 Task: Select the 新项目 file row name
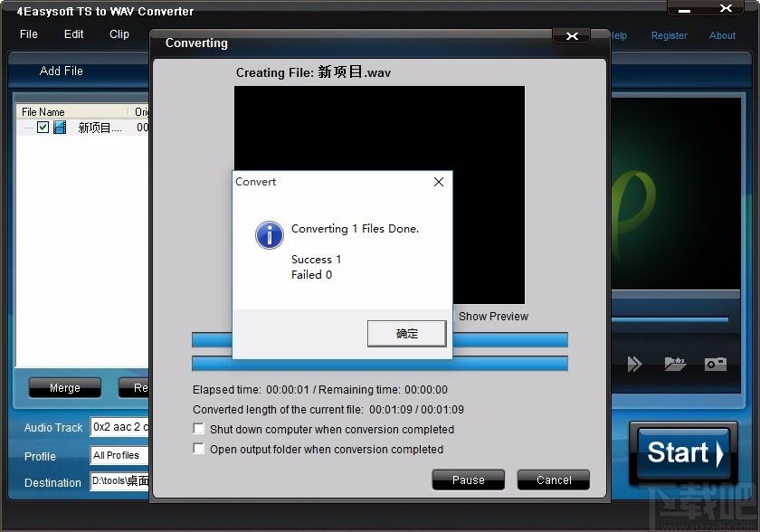pyautogui.click(x=100, y=128)
